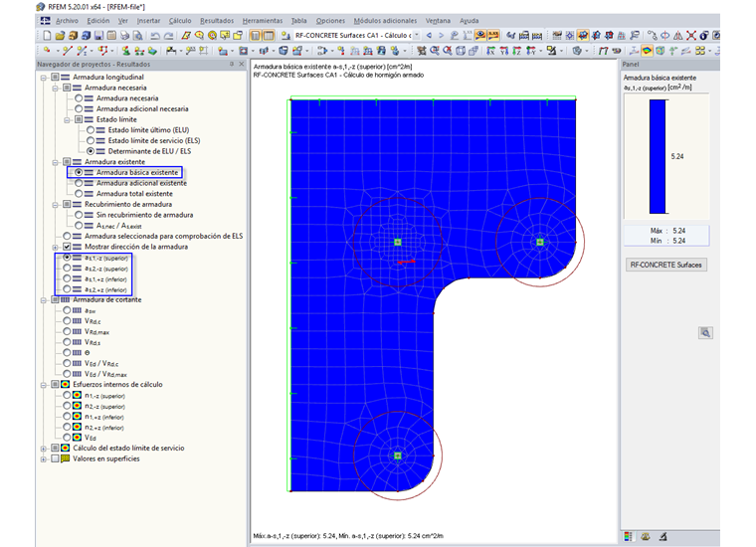
Task: Check Valores en superficies checkbox
Action: [x=55, y=458]
